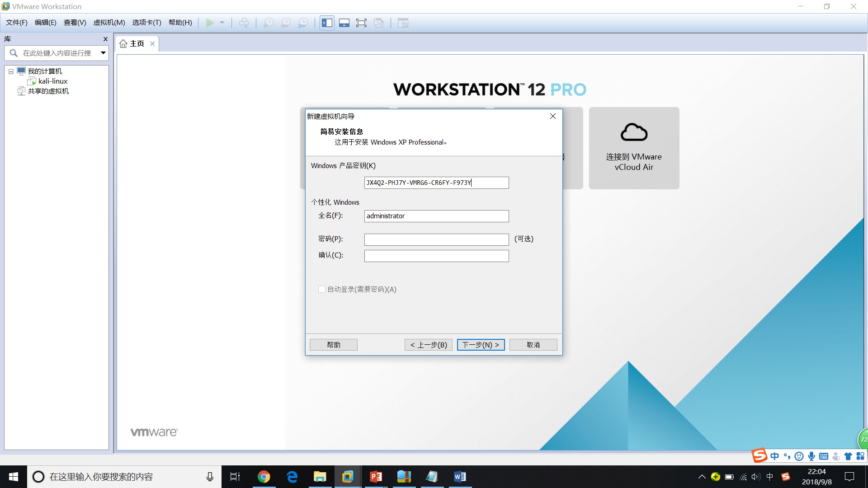
Task: Switch to the 主页 home tab
Action: pyautogui.click(x=137, y=44)
